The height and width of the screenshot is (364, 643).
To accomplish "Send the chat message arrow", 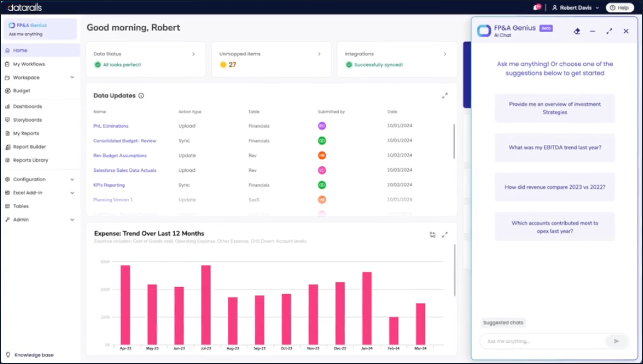I will tap(616, 341).
